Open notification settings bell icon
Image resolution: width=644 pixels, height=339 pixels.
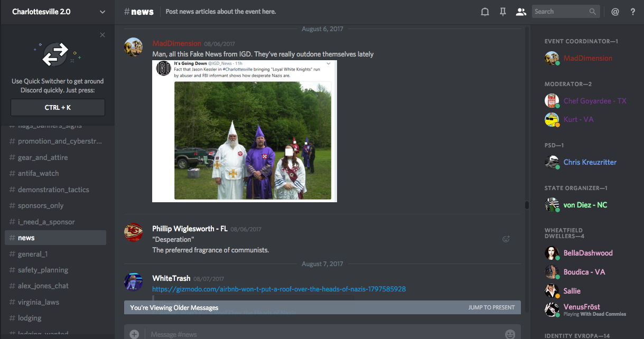pos(484,12)
